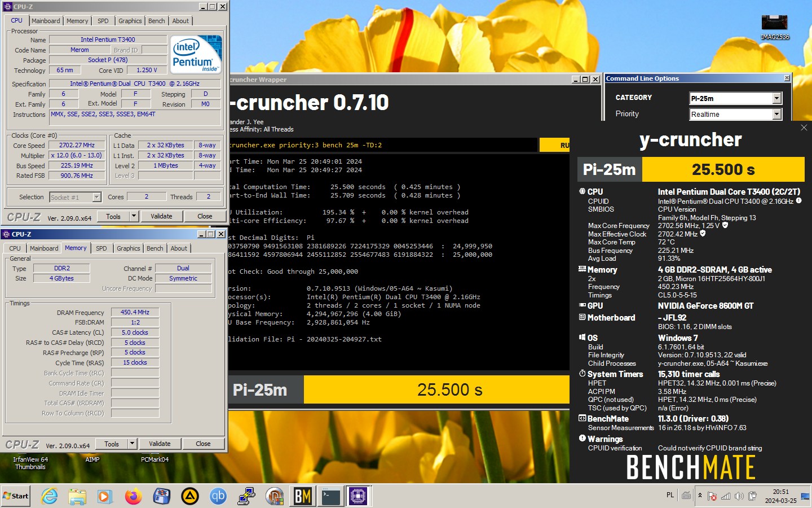Viewport: 812px width, 508px height.
Task: Open the volume speaker tray icon
Action: (739, 496)
